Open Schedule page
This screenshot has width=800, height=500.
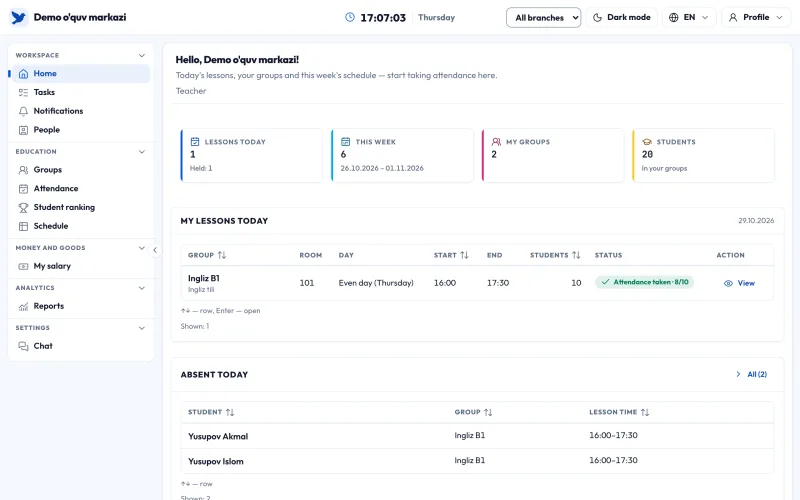point(81,226)
